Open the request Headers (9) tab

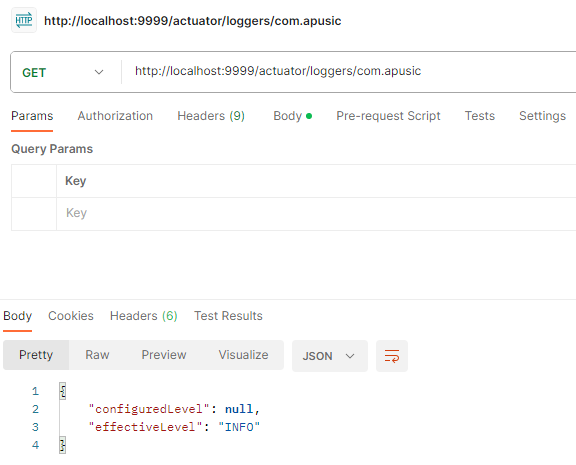(x=211, y=116)
